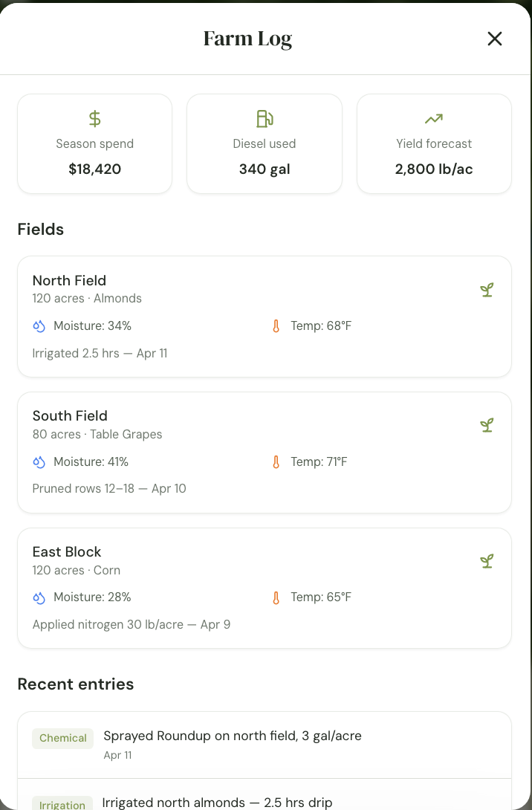
Task: Select the North Field title
Action: 69,280
